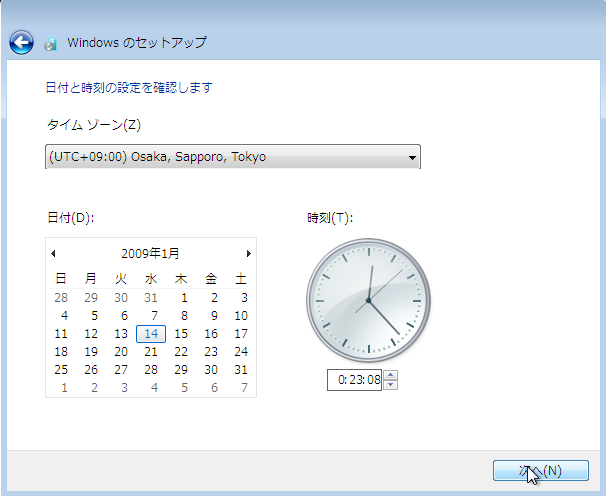606x496 pixels.
Task: Pick grayed December 30 in calendar
Action: pyautogui.click(x=121, y=298)
